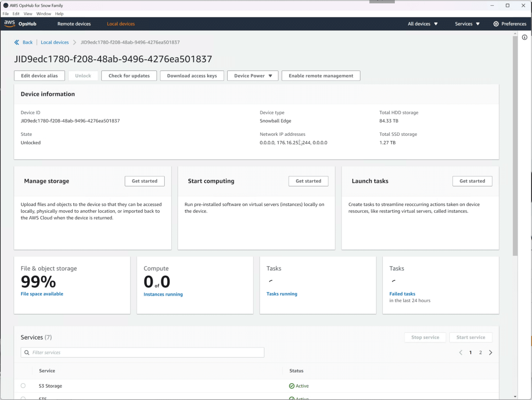Image resolution: width=532 pixels, height=400 pixels.
Task: Go to next services page arrow
Action: 490,353
